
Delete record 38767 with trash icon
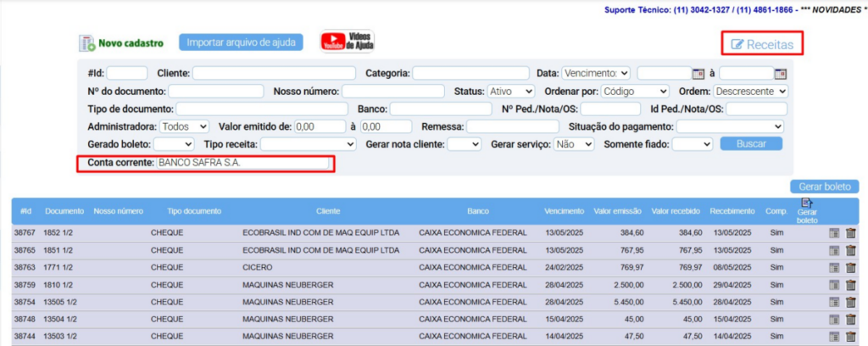coord(851,233)
